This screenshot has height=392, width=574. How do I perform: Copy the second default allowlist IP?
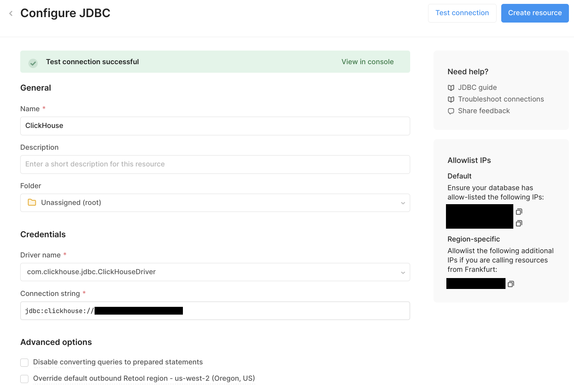519,223
